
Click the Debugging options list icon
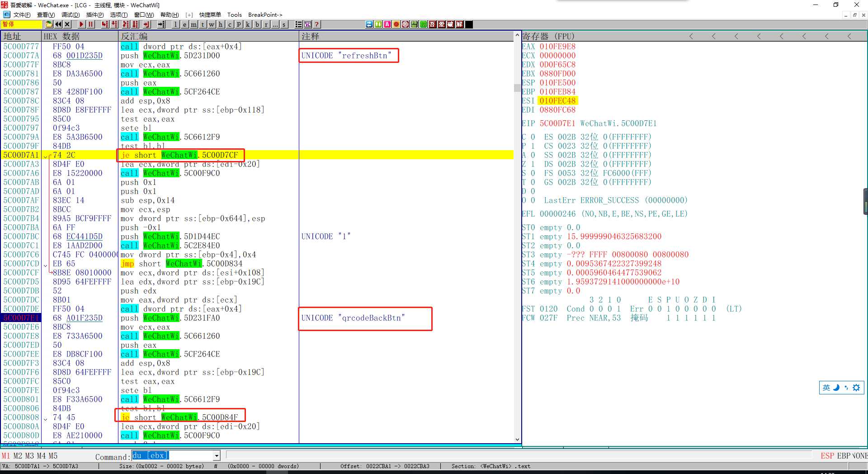click(x=298, y=24)
